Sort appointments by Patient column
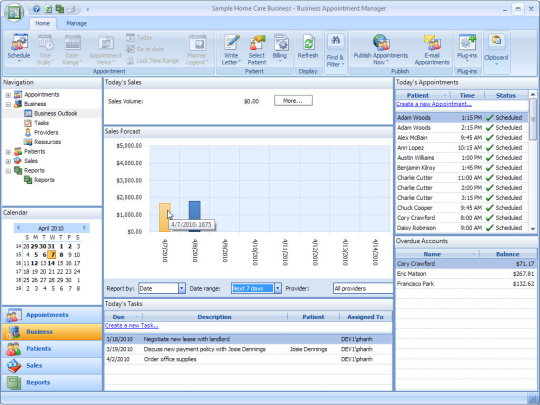The height and width of the screenshot is (405, 540). 423,95
